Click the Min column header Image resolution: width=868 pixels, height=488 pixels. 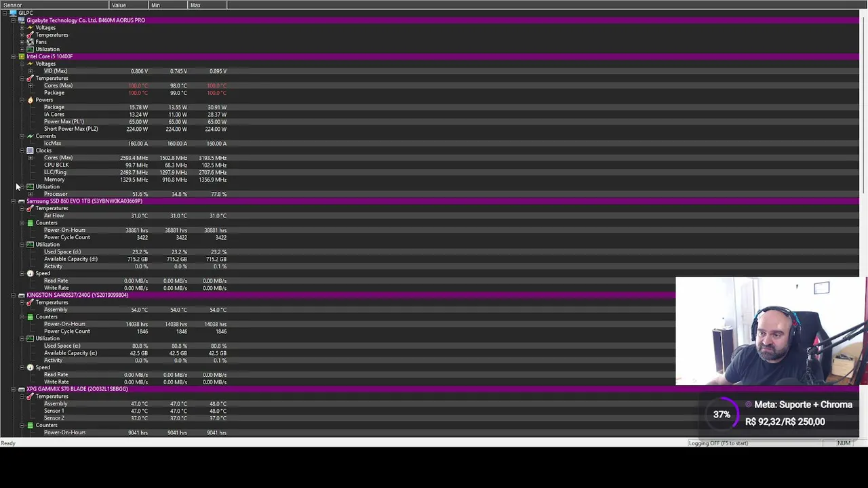tap(167, 5)
